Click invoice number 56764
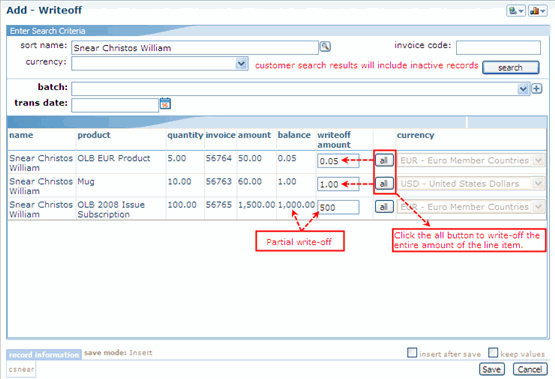 point(219,158)
